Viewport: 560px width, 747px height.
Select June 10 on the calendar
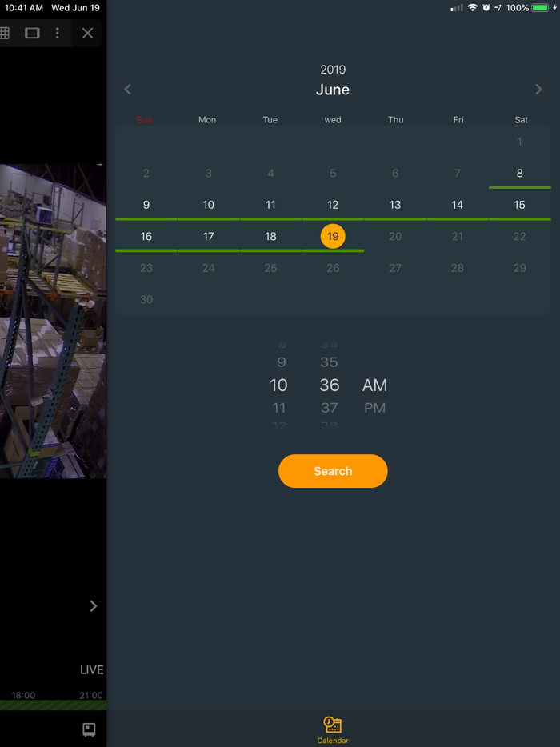coord(208,205)
